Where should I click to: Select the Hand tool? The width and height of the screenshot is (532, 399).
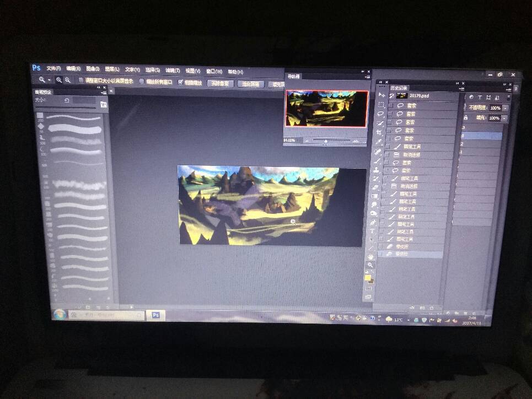370,257
